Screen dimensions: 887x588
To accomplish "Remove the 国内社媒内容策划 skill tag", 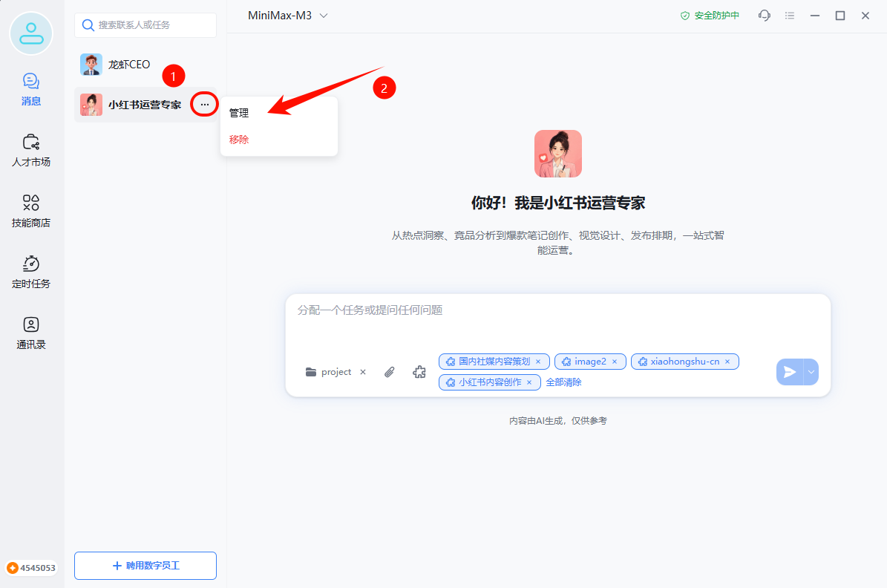I will click(x=539, y=362).
